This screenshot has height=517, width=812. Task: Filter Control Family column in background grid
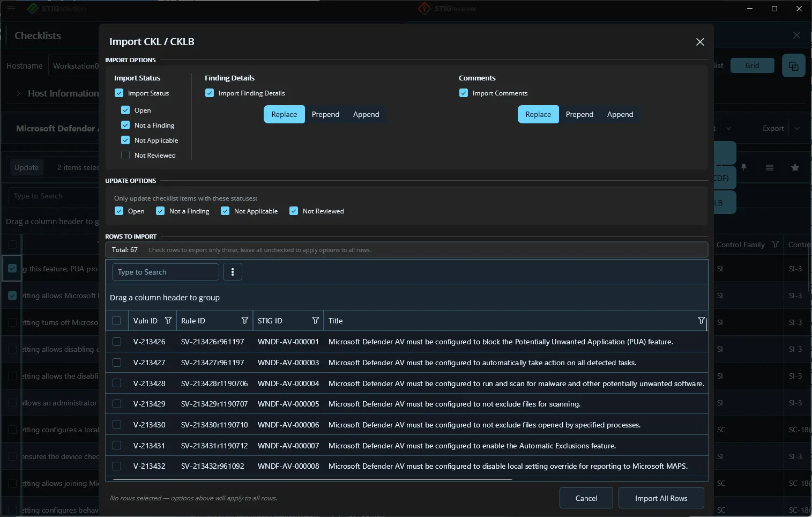click(776, 245)
